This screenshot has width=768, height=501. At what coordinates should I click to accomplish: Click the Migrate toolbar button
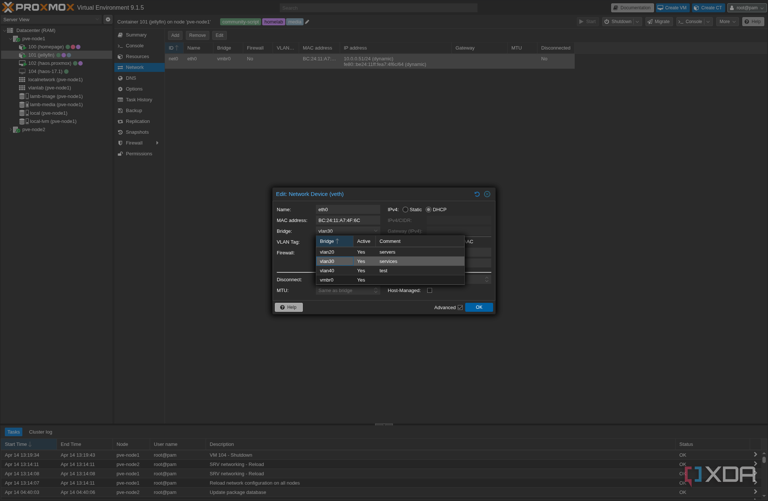coord(658,22)
